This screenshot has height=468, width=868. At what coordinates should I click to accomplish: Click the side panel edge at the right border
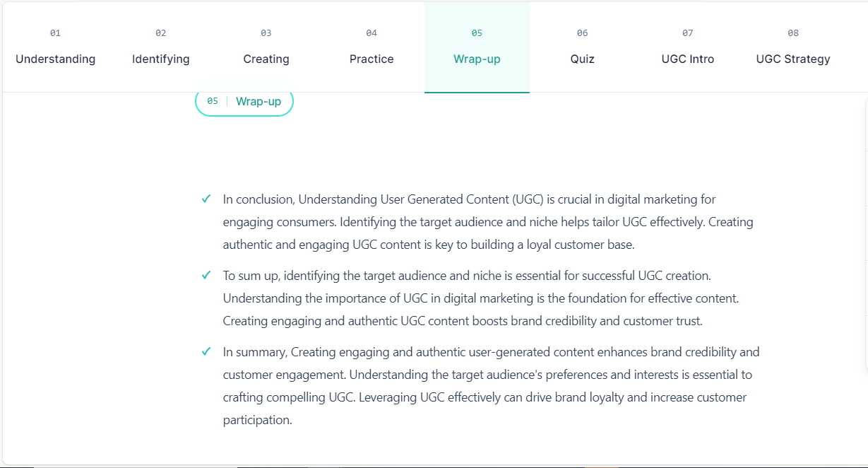(x=866, y=233)
